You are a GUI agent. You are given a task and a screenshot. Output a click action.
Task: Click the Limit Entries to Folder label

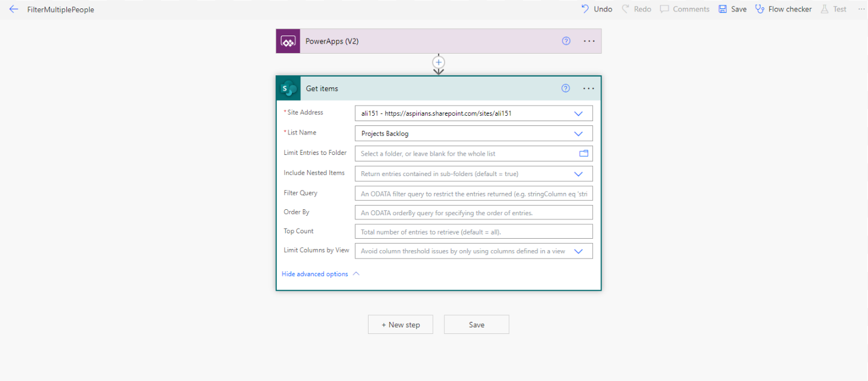(x=315, y=153)
